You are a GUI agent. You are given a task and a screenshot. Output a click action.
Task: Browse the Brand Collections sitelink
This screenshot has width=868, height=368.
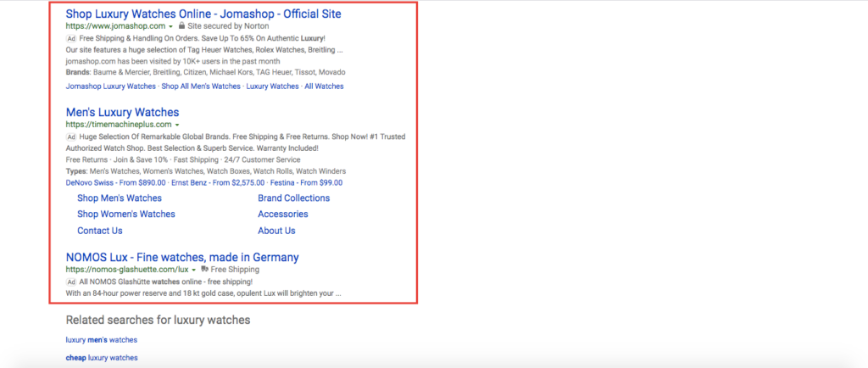293,198
